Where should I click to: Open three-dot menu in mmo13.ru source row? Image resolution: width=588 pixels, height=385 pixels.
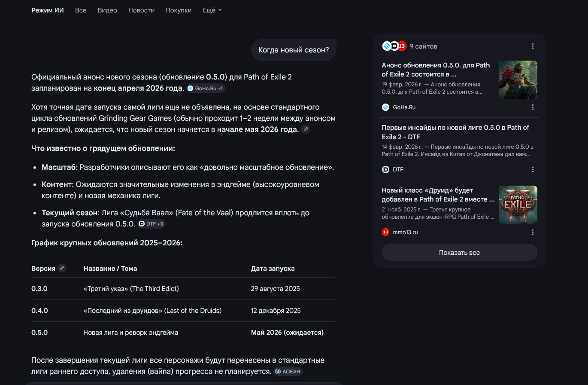point(533,232)
